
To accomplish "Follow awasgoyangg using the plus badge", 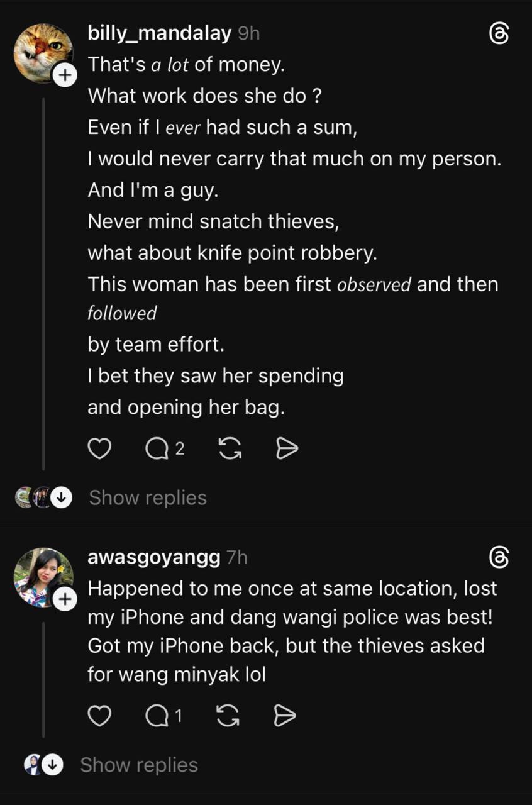I will tap(63, 601).
